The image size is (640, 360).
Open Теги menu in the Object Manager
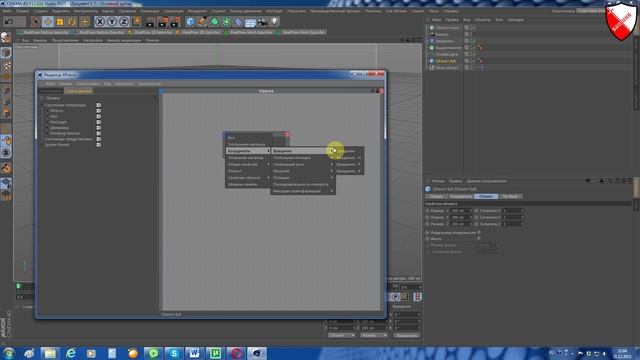point(499,20)
